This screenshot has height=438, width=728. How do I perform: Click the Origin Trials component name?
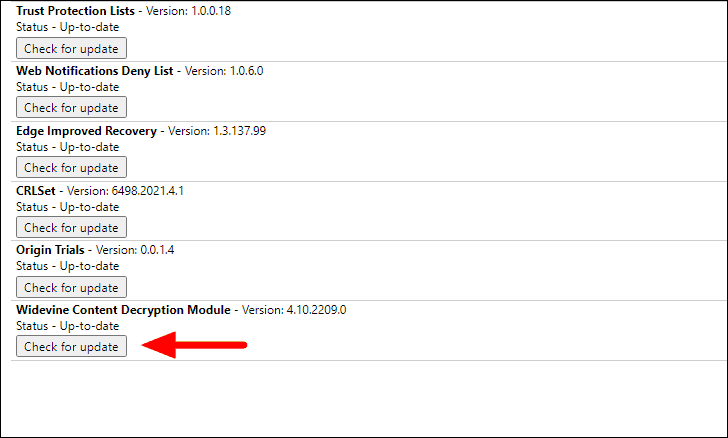(50, 250)
